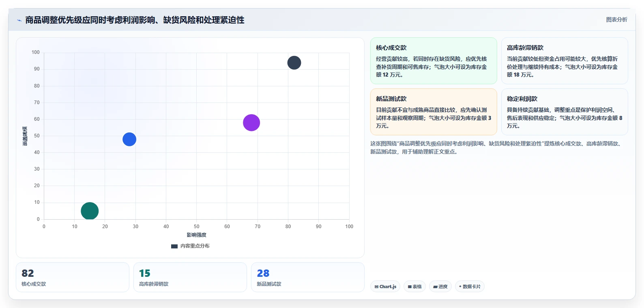Click the 数据卡片 tag
The width and height of the screenshot is (644, 308).
tap(470, 287)
